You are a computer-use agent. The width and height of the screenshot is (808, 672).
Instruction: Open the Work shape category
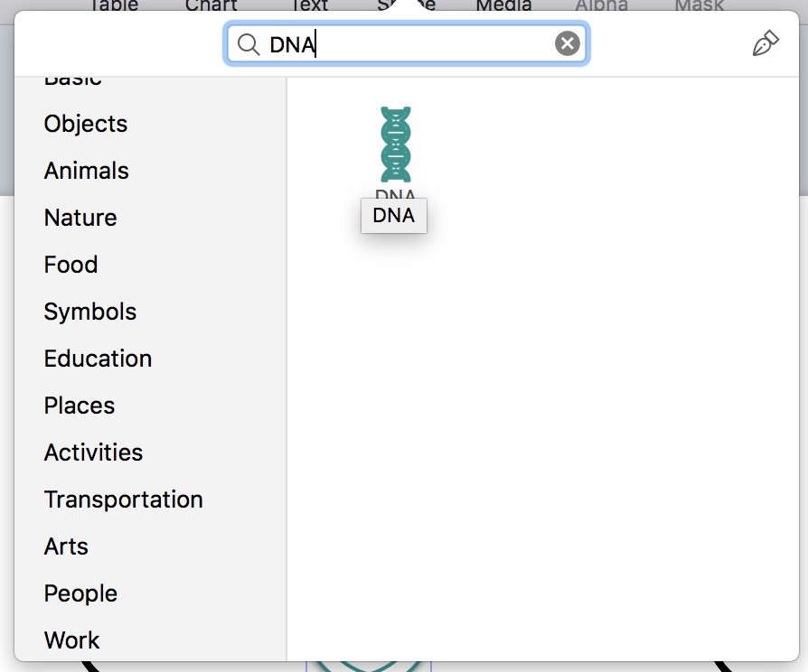[x=71, y=640]
